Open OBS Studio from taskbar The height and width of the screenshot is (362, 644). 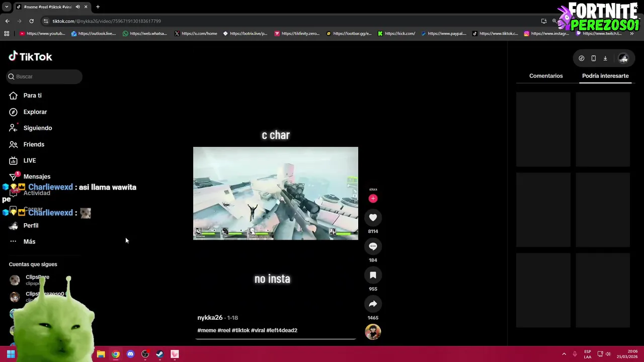tap(145, 354)
